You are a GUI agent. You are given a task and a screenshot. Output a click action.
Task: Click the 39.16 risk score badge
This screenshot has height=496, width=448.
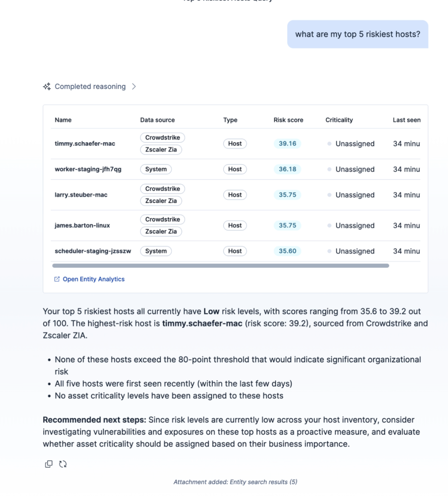point(287,144)
